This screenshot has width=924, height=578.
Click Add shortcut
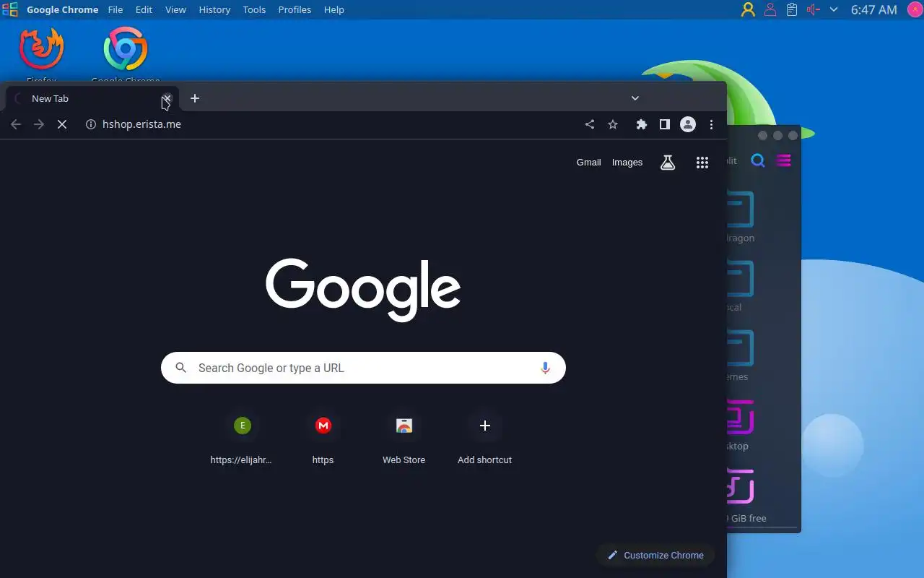(x=484, y=439)
